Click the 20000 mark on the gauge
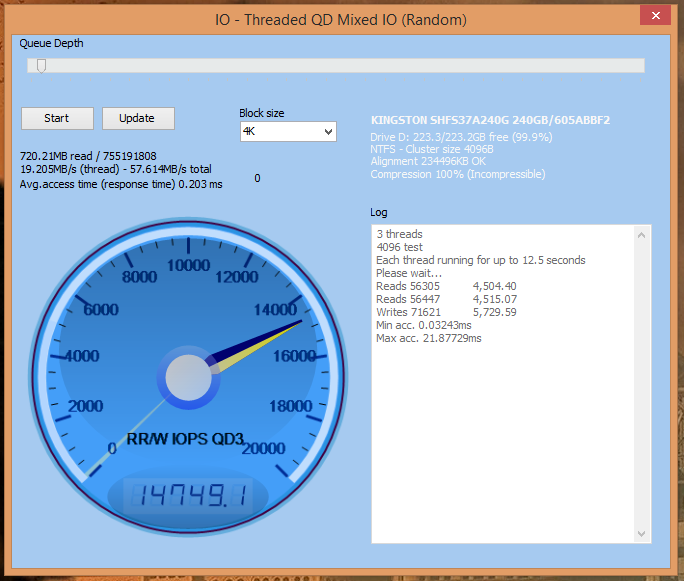This screenshot has height=581, width=684. coord(263,448)
